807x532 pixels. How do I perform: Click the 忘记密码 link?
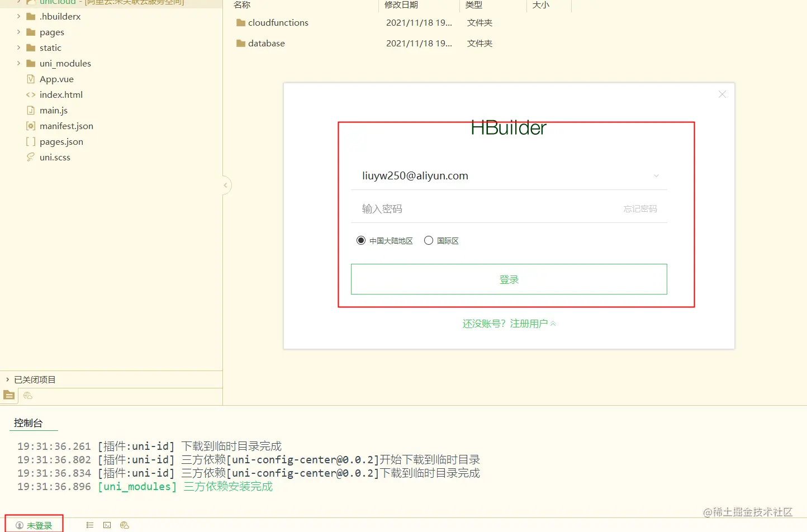click(x=640, y=209)
